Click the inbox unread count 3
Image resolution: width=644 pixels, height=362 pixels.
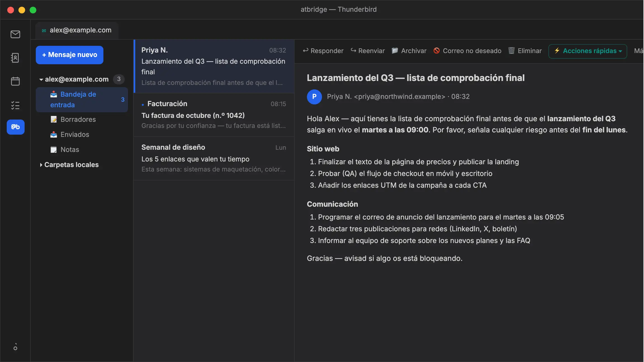(x=123, y=100)
